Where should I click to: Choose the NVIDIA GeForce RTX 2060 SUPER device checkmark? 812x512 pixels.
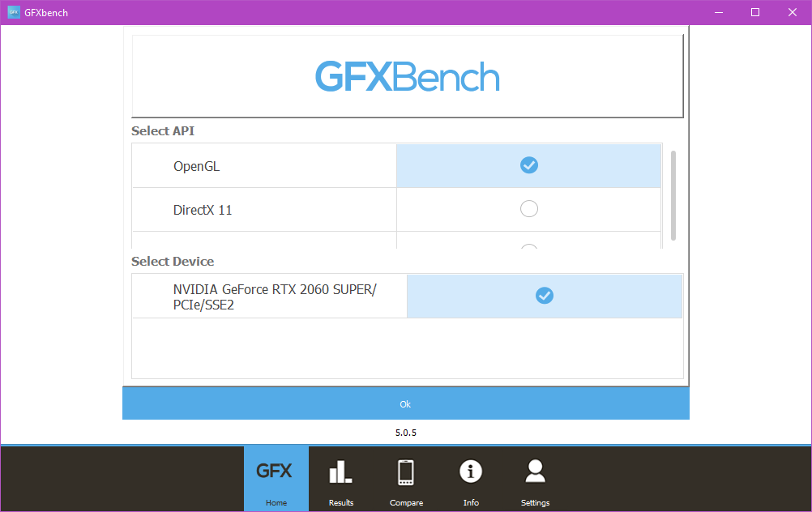coord(545,296)
